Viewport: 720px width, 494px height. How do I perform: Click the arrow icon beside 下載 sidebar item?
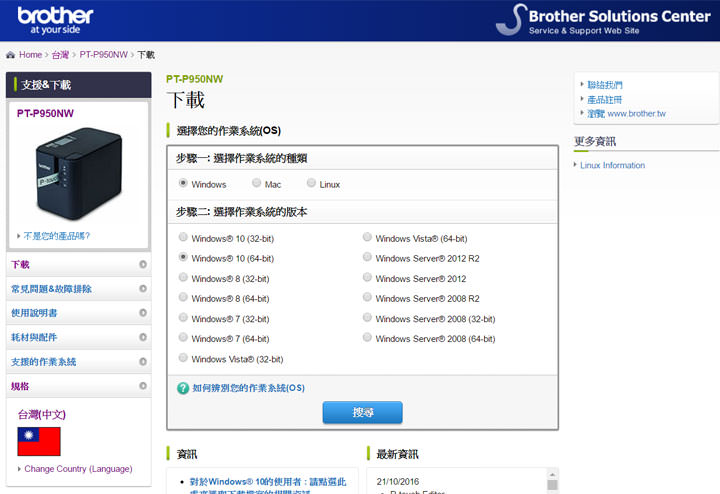tap(143, 264)
